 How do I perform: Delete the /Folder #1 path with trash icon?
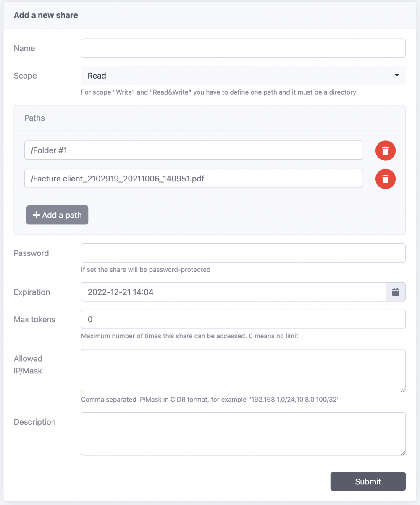[385, 150]
